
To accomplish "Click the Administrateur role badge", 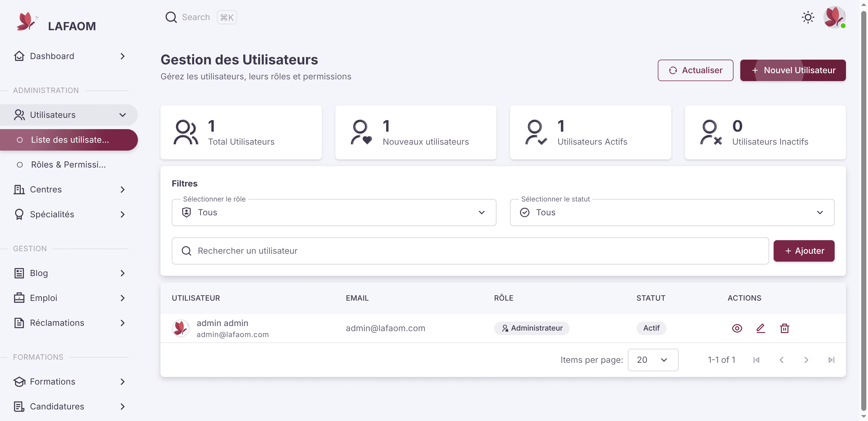I will (532, 328).
